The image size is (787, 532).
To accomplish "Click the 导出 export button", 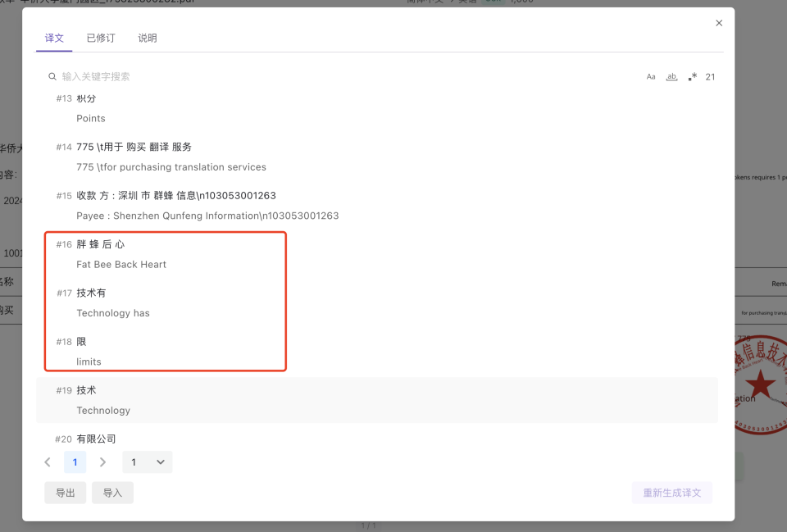I will [x=65, y=493].
